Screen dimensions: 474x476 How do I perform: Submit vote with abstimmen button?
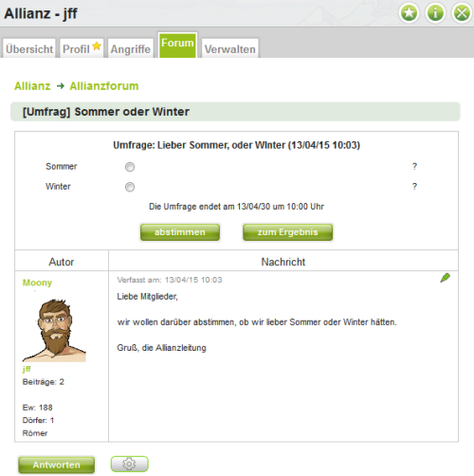point(180,232)
